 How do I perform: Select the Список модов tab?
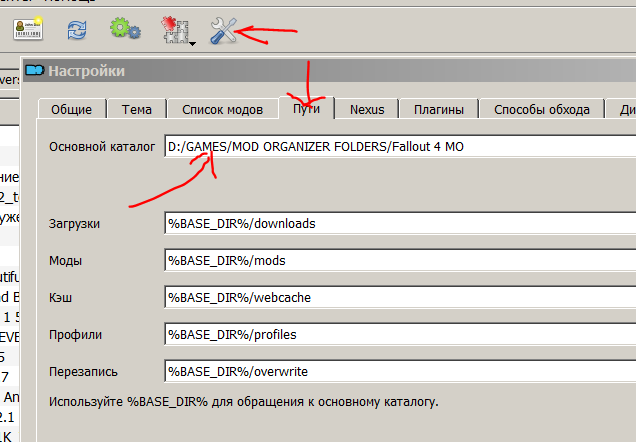223,110
